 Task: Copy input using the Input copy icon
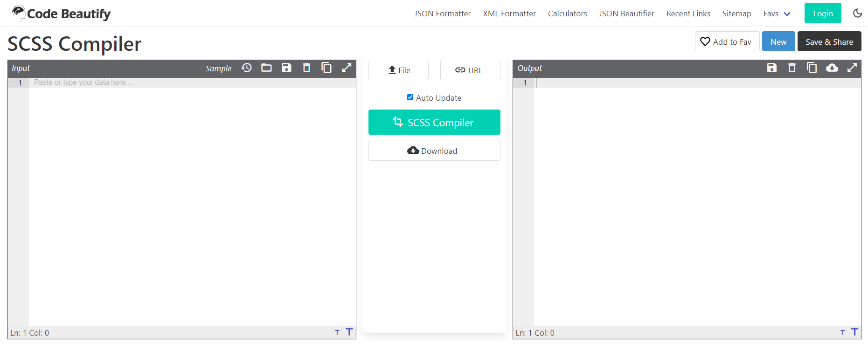326,68
